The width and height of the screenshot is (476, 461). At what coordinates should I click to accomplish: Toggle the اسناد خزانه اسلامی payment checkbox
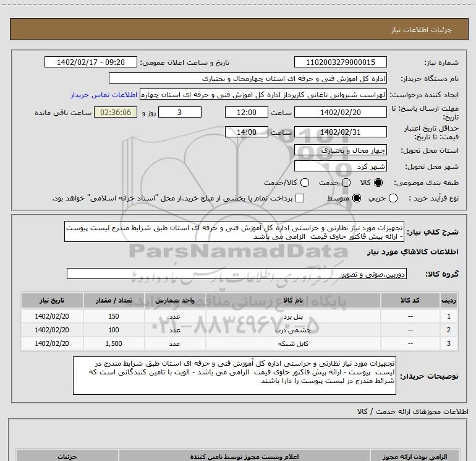[x=300, y=198]
